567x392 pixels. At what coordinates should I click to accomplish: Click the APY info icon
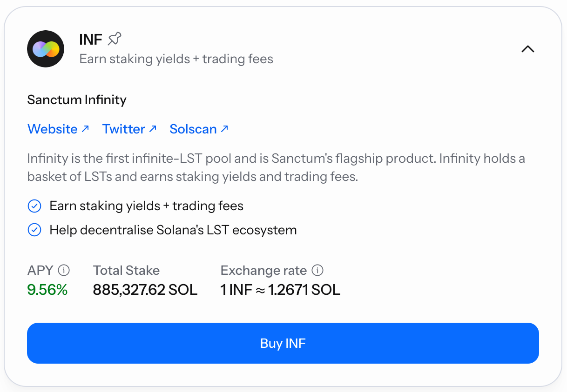(64, 270)
